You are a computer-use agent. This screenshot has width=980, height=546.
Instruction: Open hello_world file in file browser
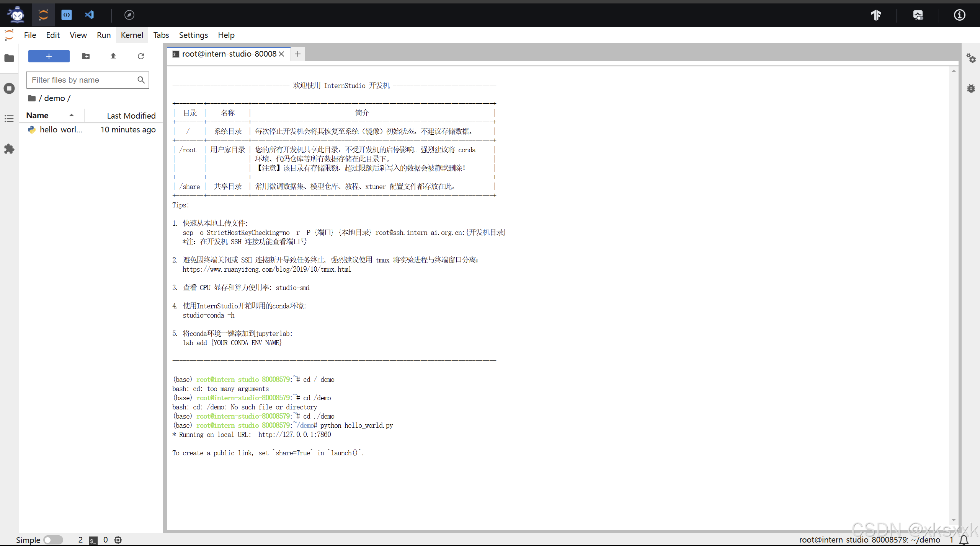[x=60, y=130]
